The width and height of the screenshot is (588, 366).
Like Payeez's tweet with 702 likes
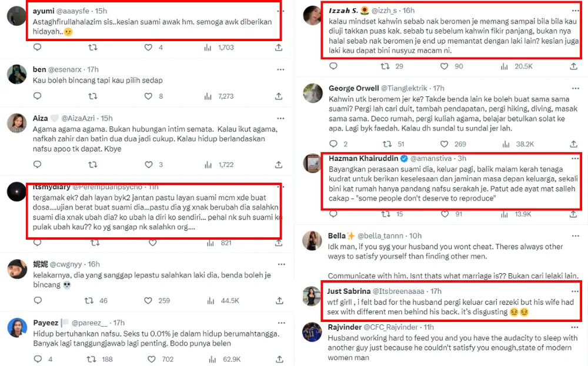[152, 359]
